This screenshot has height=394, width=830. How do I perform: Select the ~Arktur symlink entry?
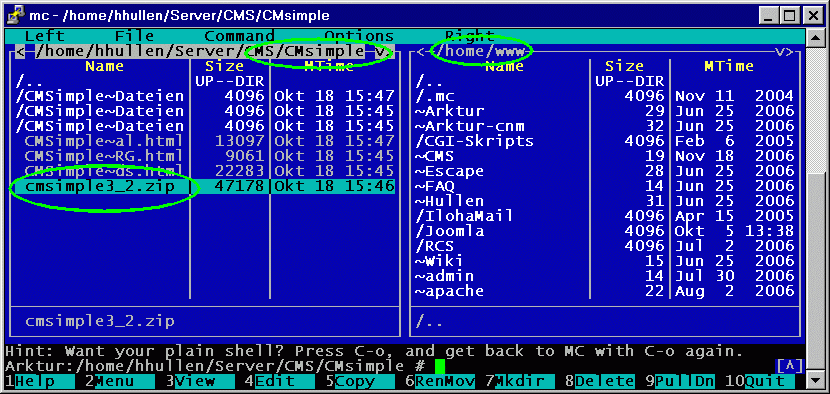pyautogui.click(x=605, y=111)
